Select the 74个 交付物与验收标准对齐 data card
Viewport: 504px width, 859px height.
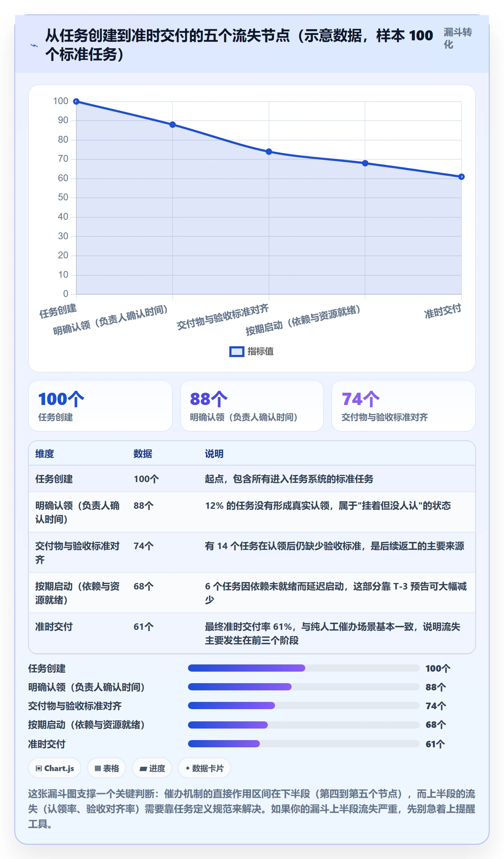tap(403, 406)
